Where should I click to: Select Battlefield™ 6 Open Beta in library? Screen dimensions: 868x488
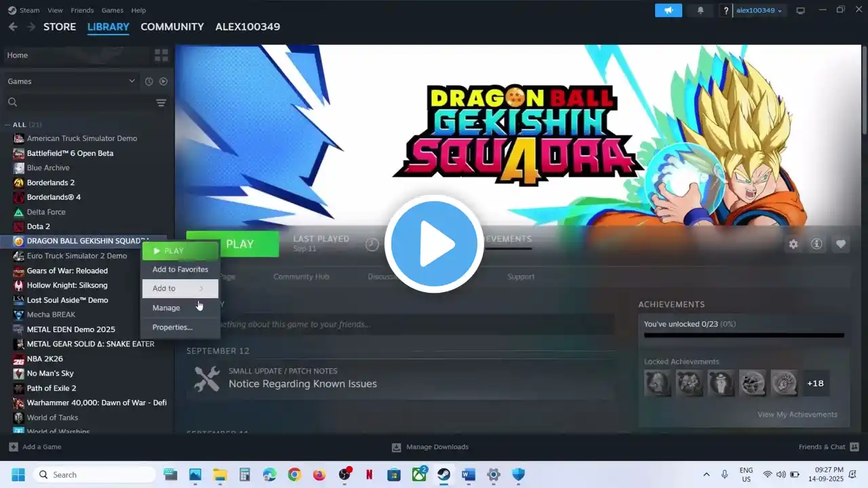70,153
